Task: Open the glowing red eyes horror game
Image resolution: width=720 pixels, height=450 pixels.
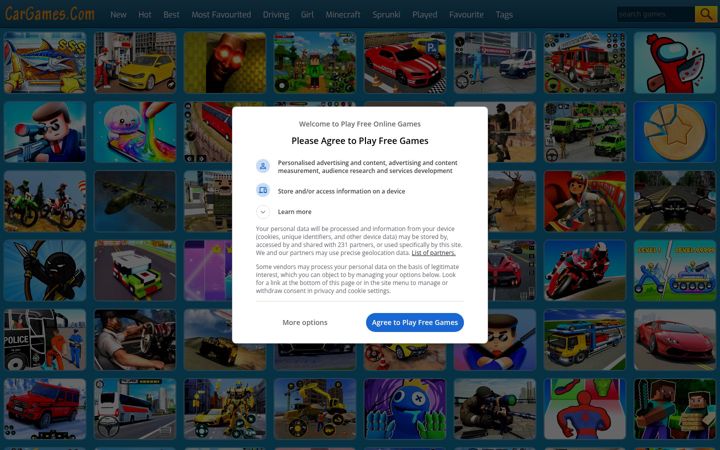Action: (225, 62)
